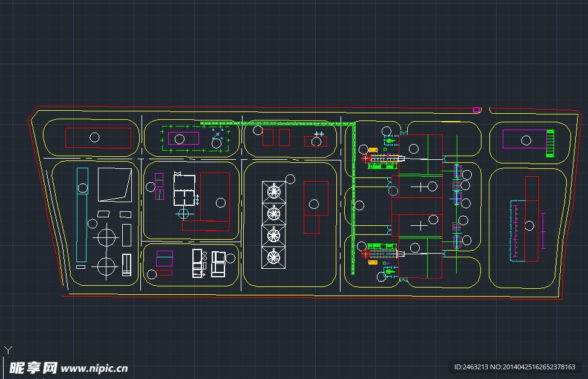This screenshot has width=588, height=379.
Task: Click the green striped hatch block
Action: click(550, 143)
